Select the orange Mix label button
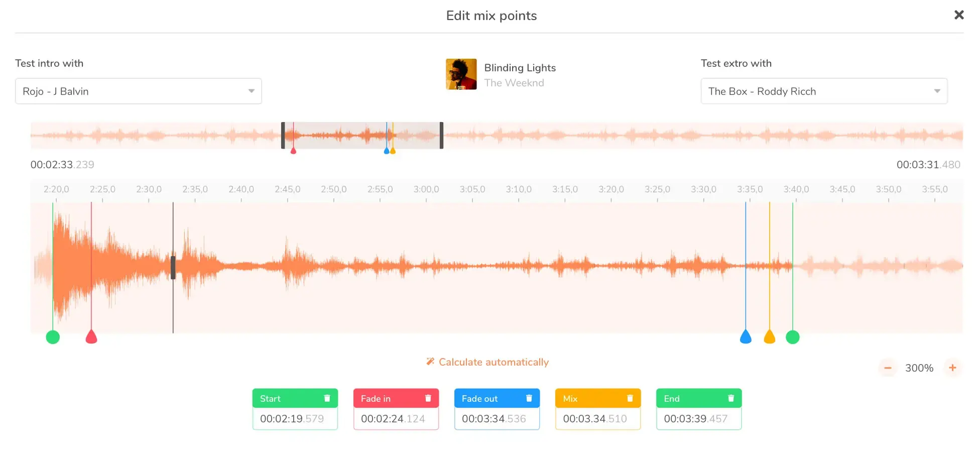The width and height of the screenshot is (980, 462). pyautogui.click(x=598, y=398)
